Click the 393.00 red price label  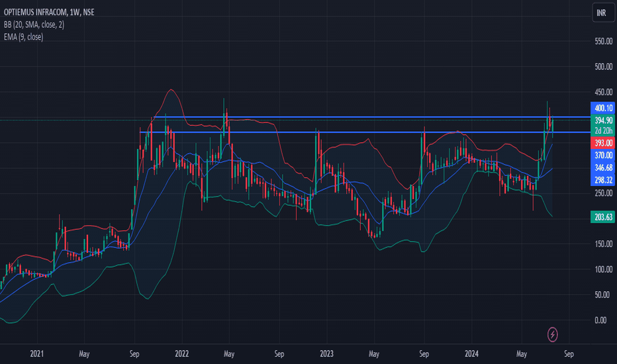[x=603, y=143]
